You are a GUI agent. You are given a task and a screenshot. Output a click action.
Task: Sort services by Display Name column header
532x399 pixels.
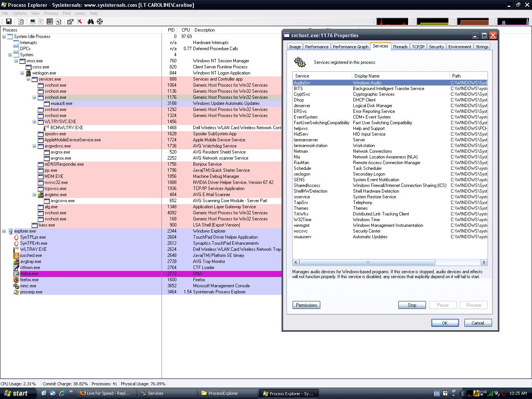(x=401, y=76)
